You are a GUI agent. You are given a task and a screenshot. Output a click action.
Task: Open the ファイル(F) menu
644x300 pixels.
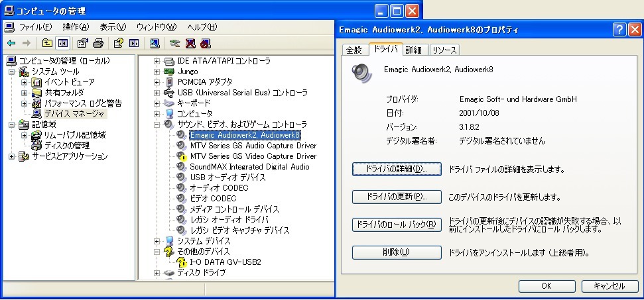click(x=35, y=27)
